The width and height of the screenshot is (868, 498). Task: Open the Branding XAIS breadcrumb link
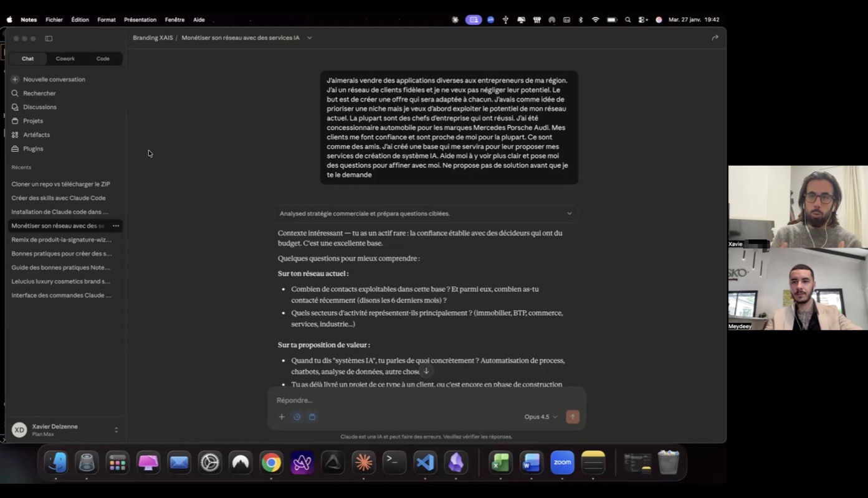click(x=153, y=38)
